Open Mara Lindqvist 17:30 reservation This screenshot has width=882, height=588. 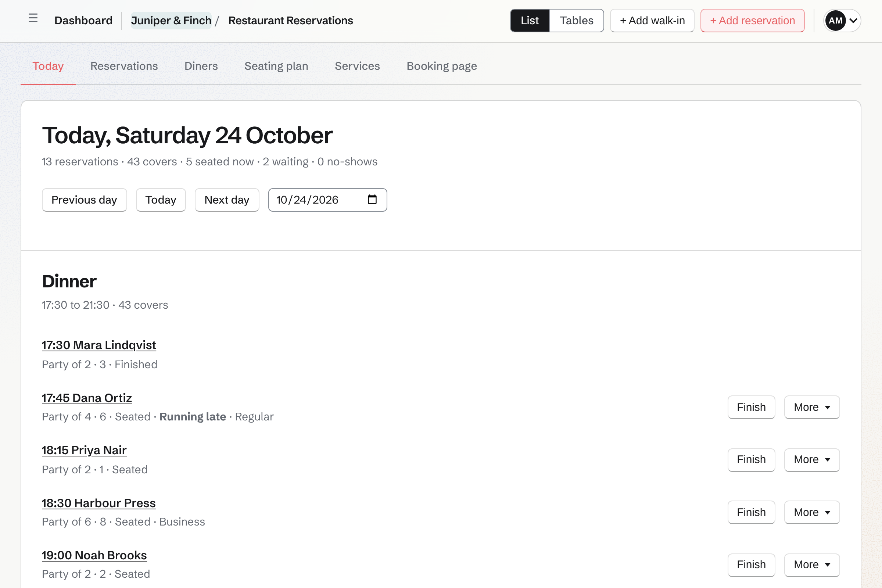coord(98,345)
